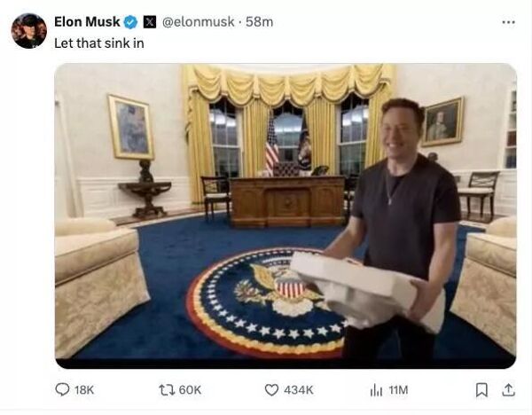Click the 434K likes count
Viewport: 532px width, 415px height.
click(299, 390)
